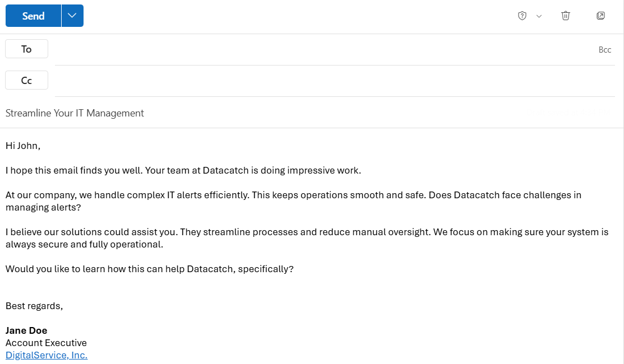Open the To recipients picker button

pyautogui.click(x=27, y=49)
